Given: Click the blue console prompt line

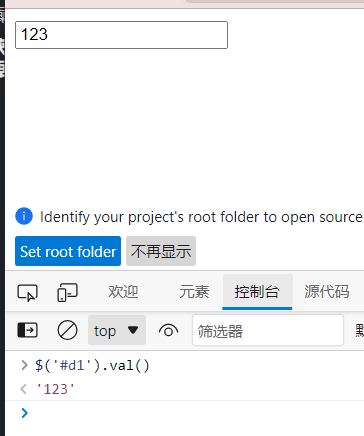Looking at the screenshot, I should coord(185,413).
